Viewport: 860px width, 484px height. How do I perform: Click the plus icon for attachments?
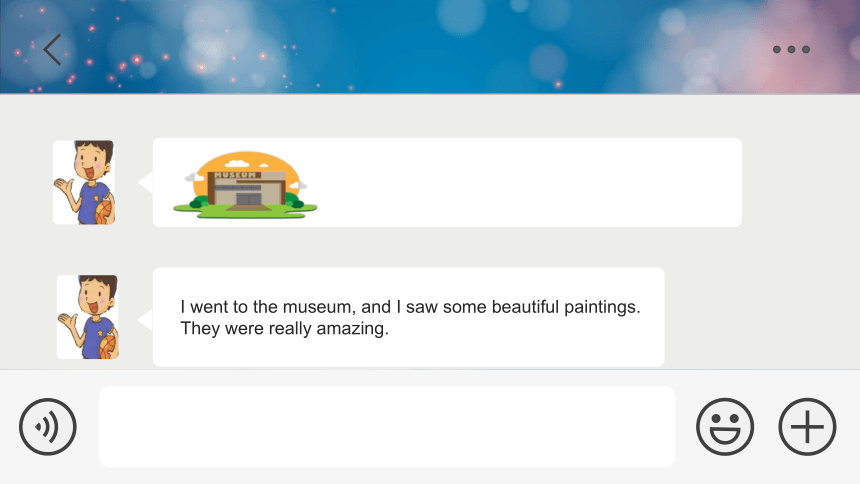807,426
